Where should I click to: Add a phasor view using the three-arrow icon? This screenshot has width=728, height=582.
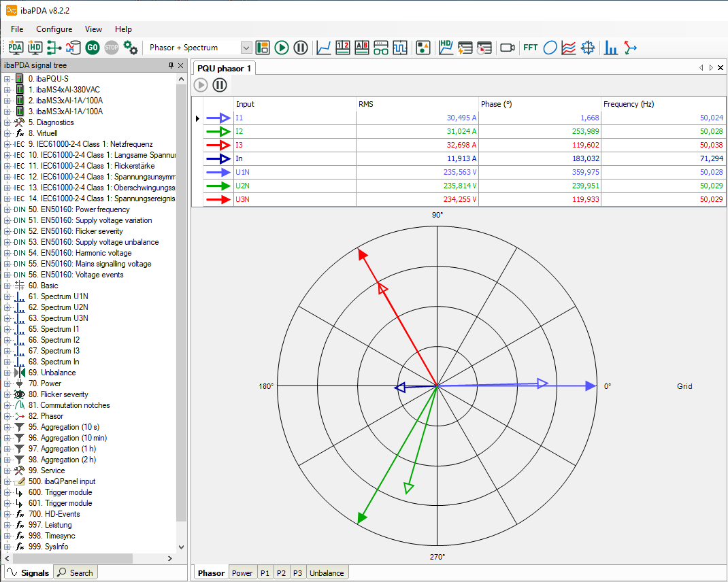pyautogui.click(x=631, y=48)
